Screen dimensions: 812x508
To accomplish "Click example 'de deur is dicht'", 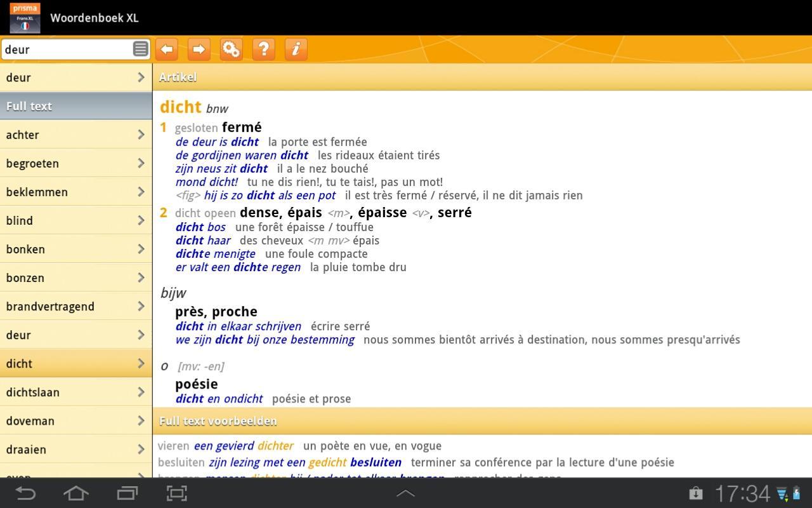I will (217, 142).
